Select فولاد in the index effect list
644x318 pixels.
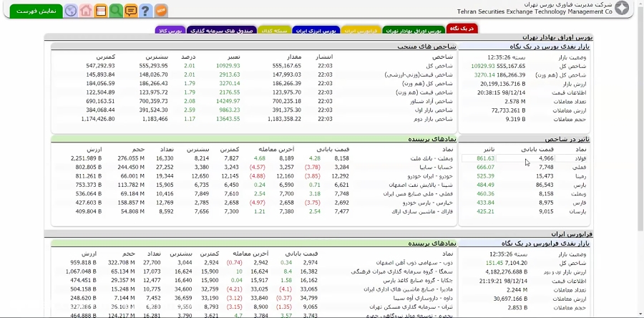579,158
